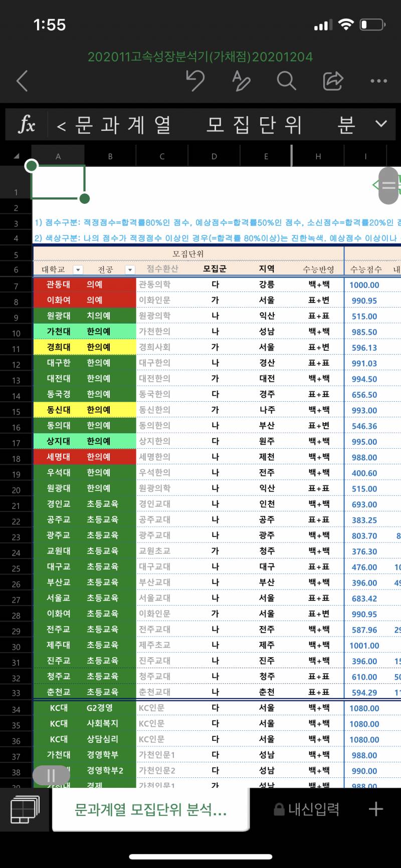401x868 pixels.
Task: Select cell 강릉
Action: tap(267, 284)
